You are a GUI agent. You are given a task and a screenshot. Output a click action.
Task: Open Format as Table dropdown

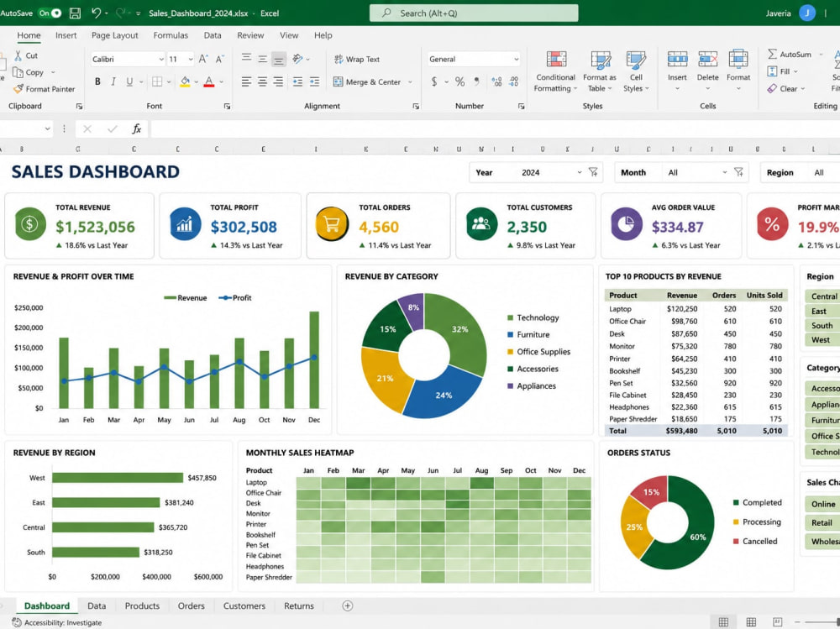click(x=600, y=71)
